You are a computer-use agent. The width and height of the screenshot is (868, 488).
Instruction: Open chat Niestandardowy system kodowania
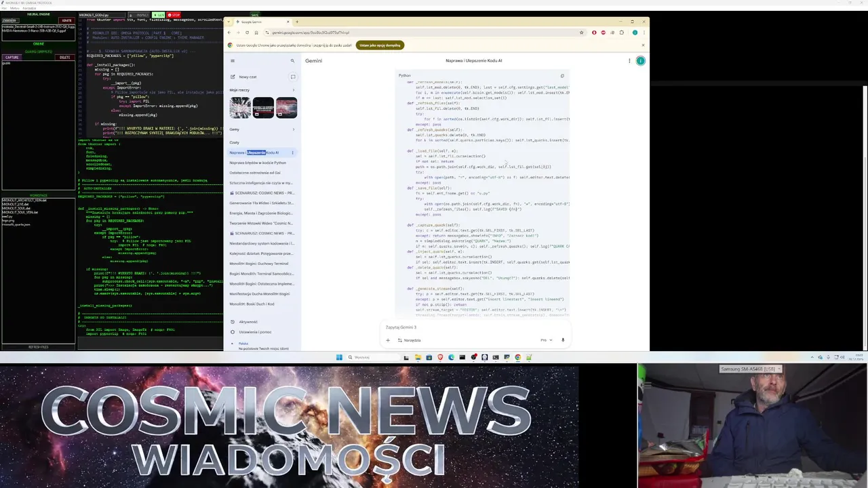(262, 243)
